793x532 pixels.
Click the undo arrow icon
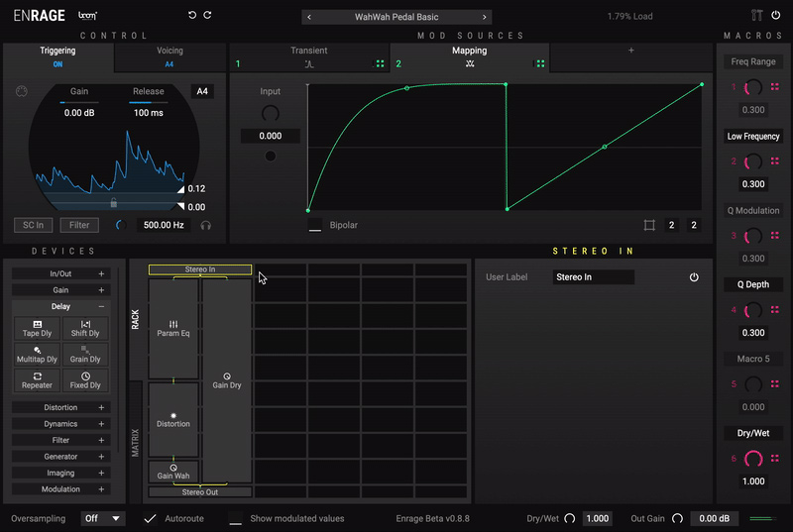click(x=192, y=16)
